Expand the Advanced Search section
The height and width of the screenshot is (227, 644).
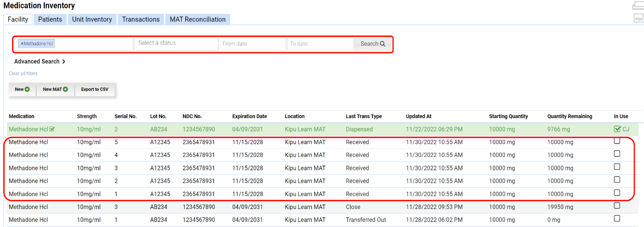click(x=40, y=61)
